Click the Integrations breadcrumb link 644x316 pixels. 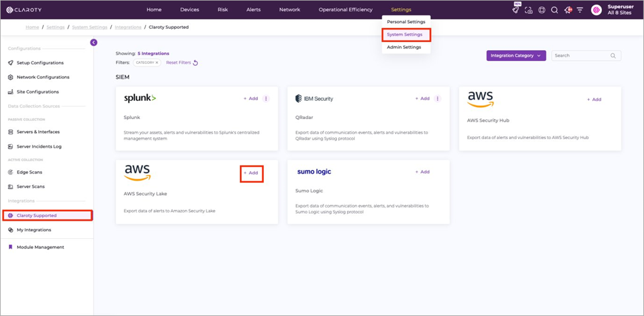(128, 28)
